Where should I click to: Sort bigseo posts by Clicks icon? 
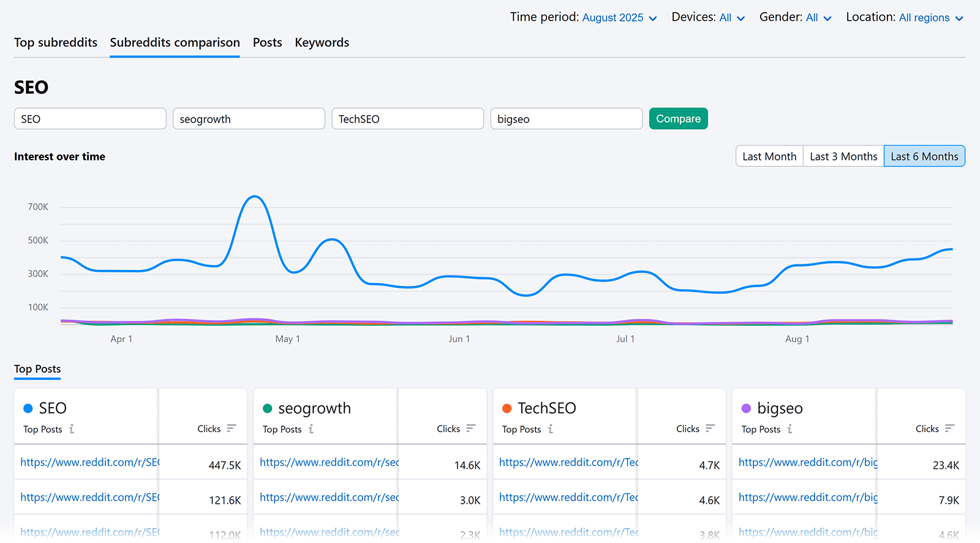click(949, 429)
